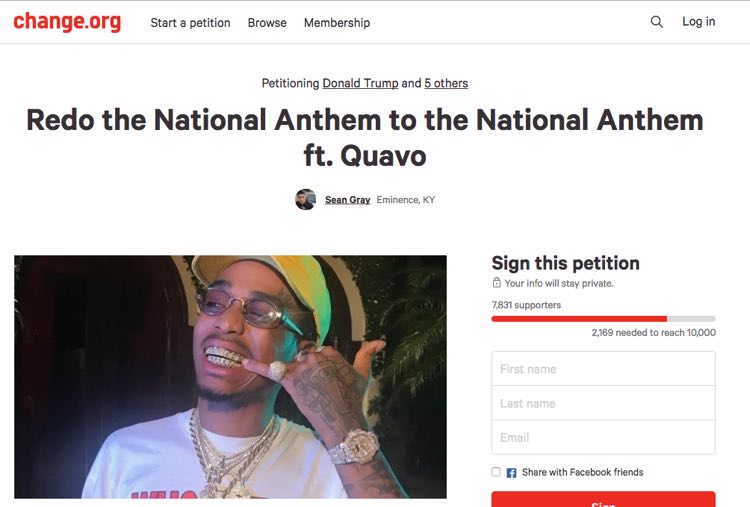Focus the First name field
This screenshot has height=507, width=750.
click(603, 369)
